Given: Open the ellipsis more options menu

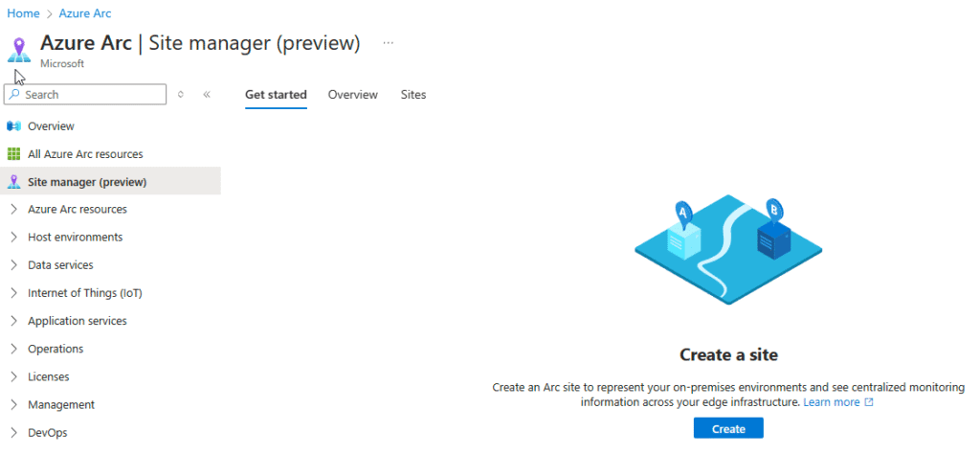Looking at the screenshot, I should point(389,43).
